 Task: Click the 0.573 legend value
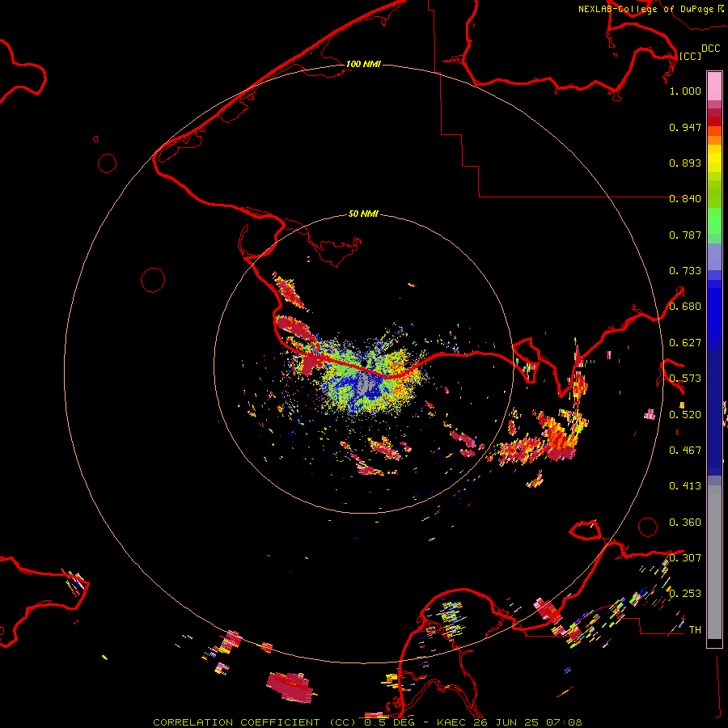pyautogui.click(x=685, y=379)
